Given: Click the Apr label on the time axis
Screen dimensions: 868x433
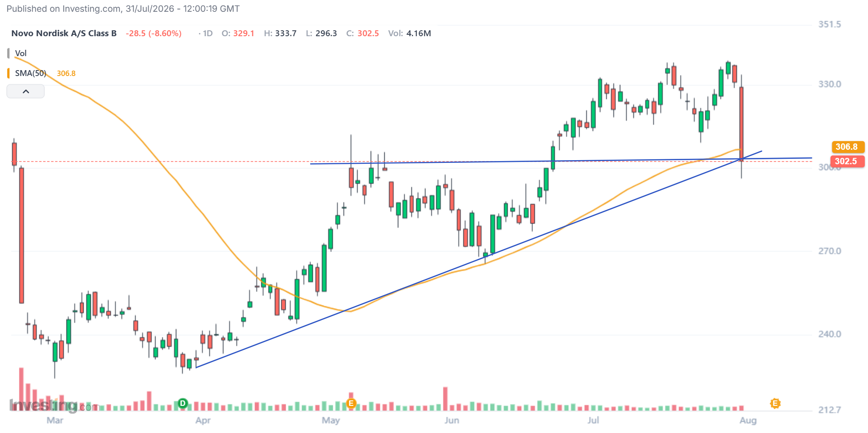Looking at the screenshot, I should (x=203, y=420).
